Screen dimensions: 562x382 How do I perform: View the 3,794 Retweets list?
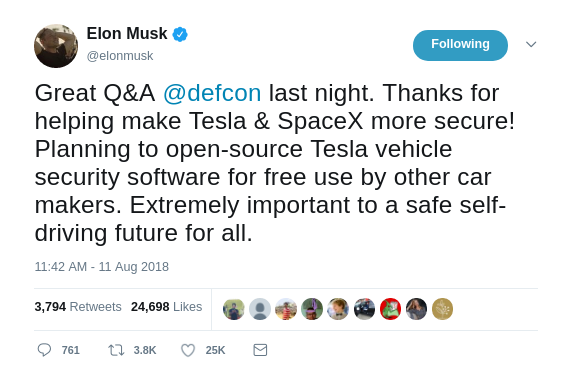(x=78, y=307)
